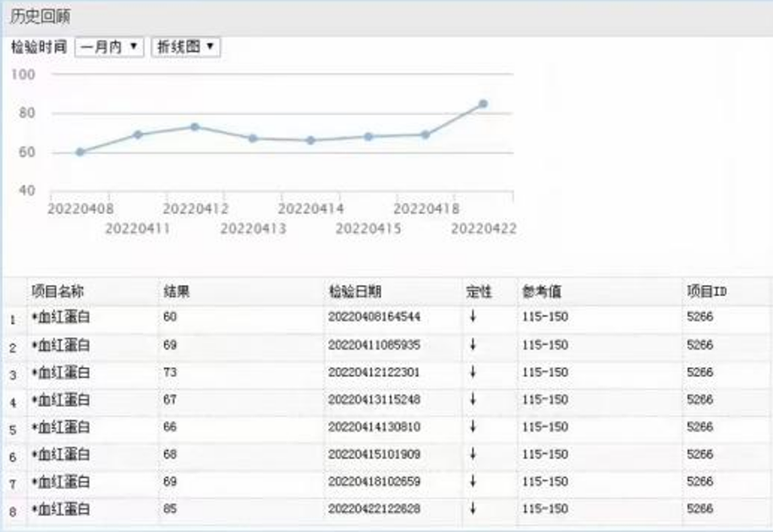The height and width of the screenshot is (532, 773).
Task: Click the down arrow in row 5
Action: pos(473,426)
